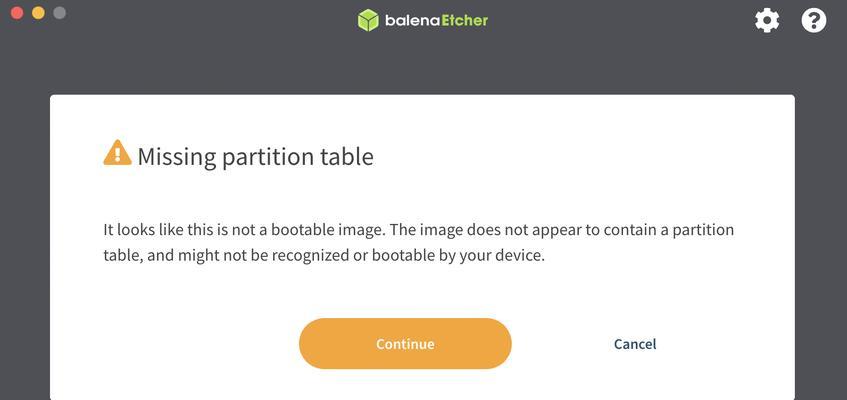Click the words "contain a partition" in the warning
This screenshot has height=400, width=847.
pyautogui.click(x=669, y=230)
